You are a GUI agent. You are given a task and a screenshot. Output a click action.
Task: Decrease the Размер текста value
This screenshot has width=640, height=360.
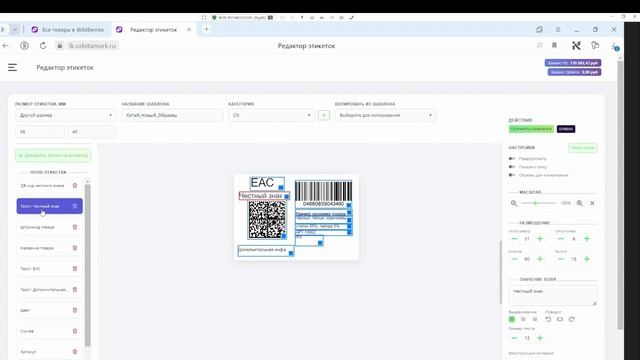click(514, 338)
